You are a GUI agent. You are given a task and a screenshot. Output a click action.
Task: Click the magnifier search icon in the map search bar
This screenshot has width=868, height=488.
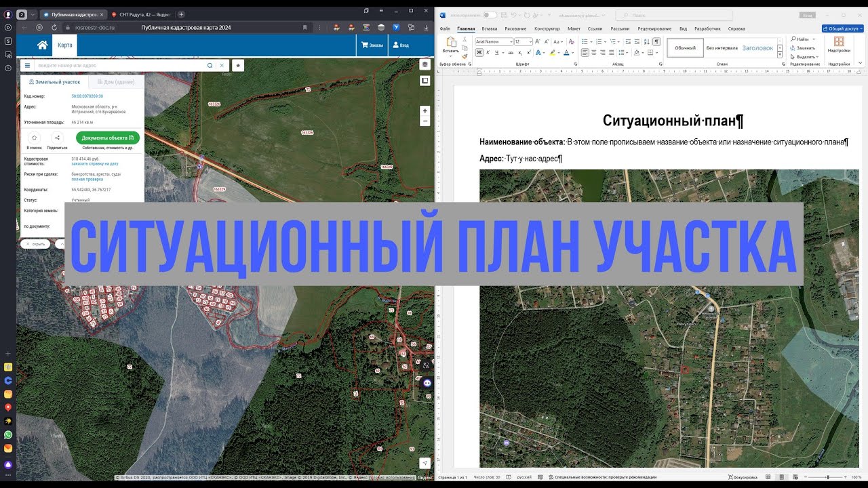[x=210, y=66]
